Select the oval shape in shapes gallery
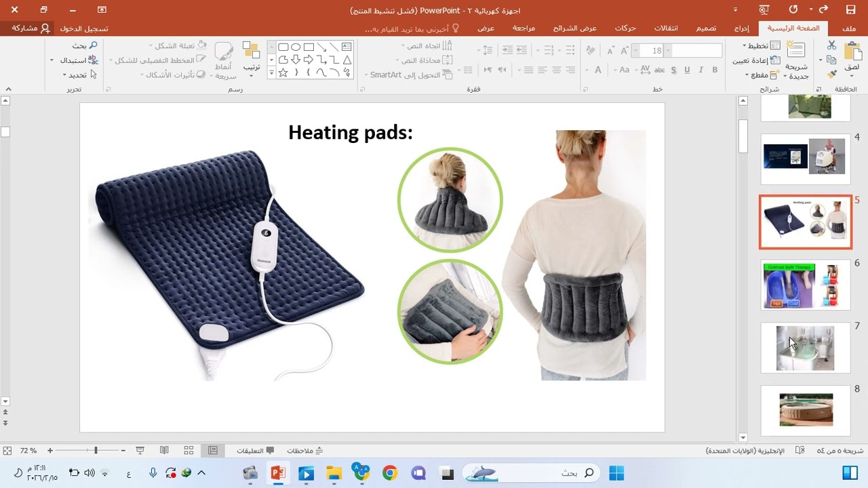The width and height of the screenshot is (868, 488). 296,47
